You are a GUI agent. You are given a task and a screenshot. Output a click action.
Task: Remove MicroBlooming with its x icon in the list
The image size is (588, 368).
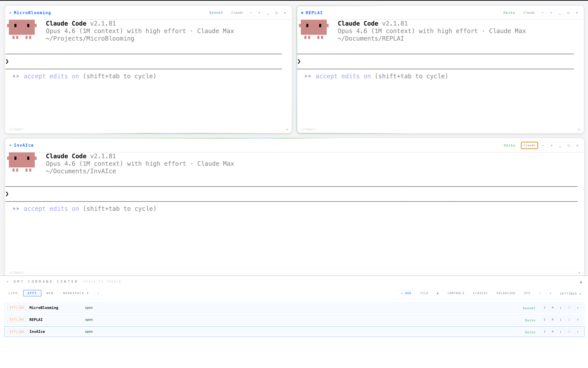click(x=578, y=308)
